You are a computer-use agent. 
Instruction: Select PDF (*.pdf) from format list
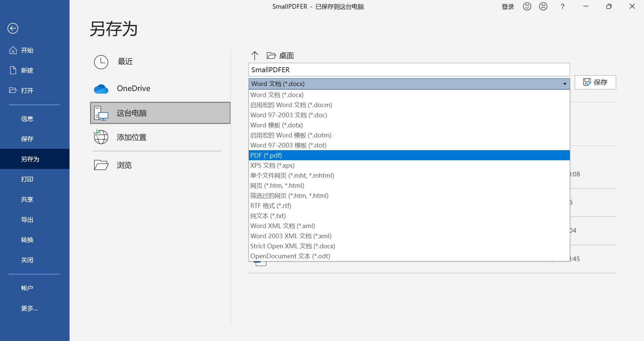point(266,155)
